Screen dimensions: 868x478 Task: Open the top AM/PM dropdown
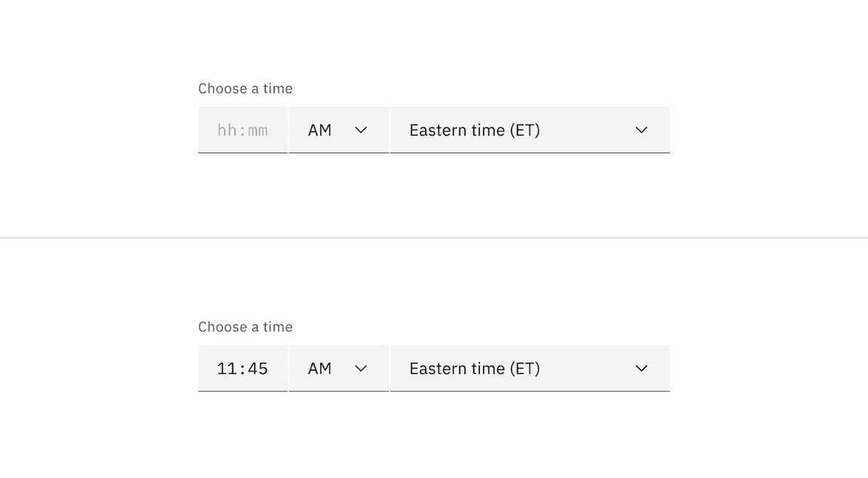[339, 130]
